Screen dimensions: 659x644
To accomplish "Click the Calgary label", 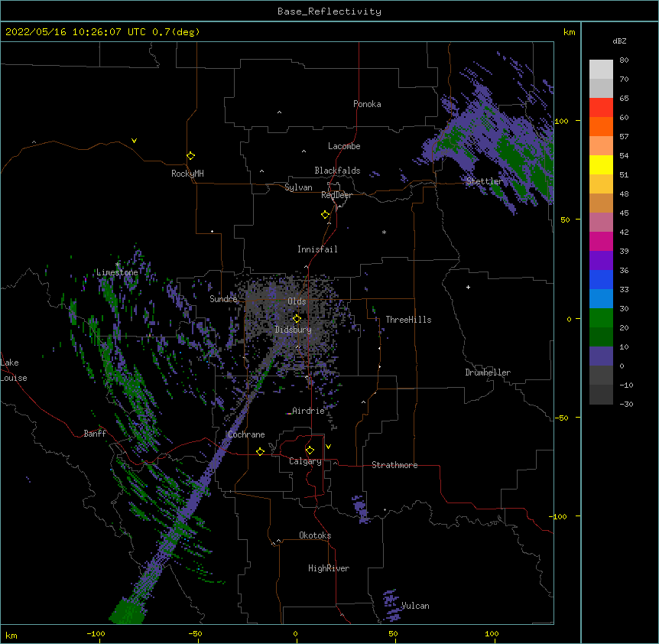I will coord(305,461).
